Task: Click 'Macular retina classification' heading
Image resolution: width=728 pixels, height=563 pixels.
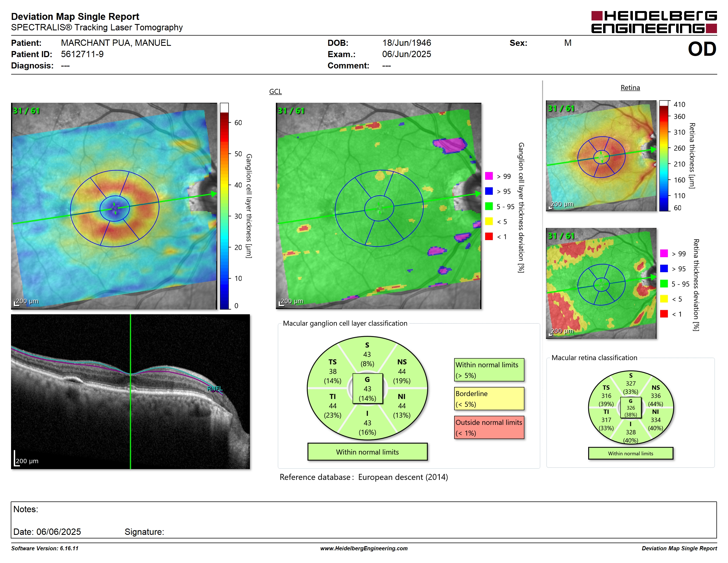Action: point(594,358)
